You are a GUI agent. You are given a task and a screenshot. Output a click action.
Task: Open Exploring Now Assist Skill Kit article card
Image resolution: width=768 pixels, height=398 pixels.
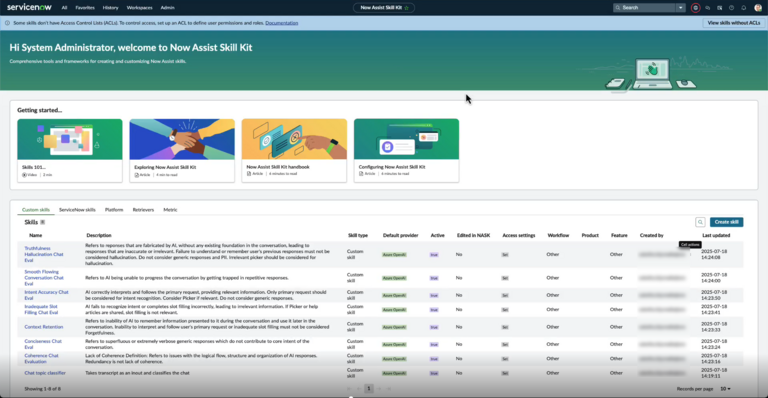coord(182,150)
